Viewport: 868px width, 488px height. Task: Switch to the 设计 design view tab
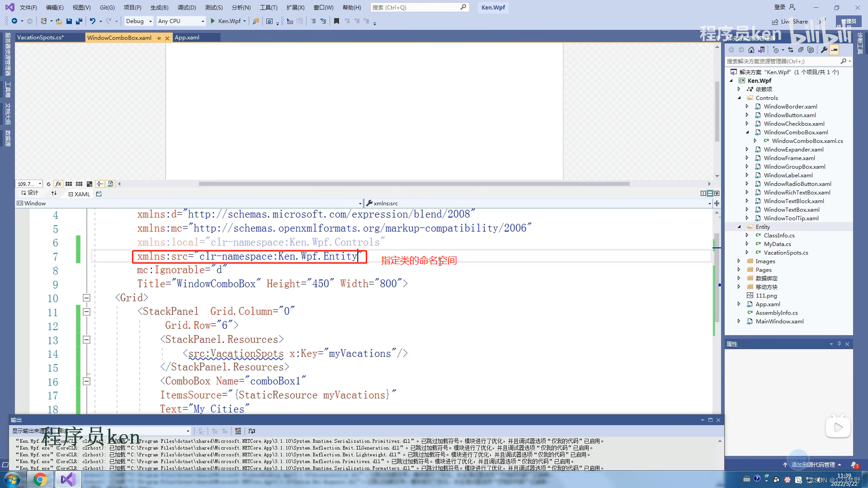click(x=30, y=193)
